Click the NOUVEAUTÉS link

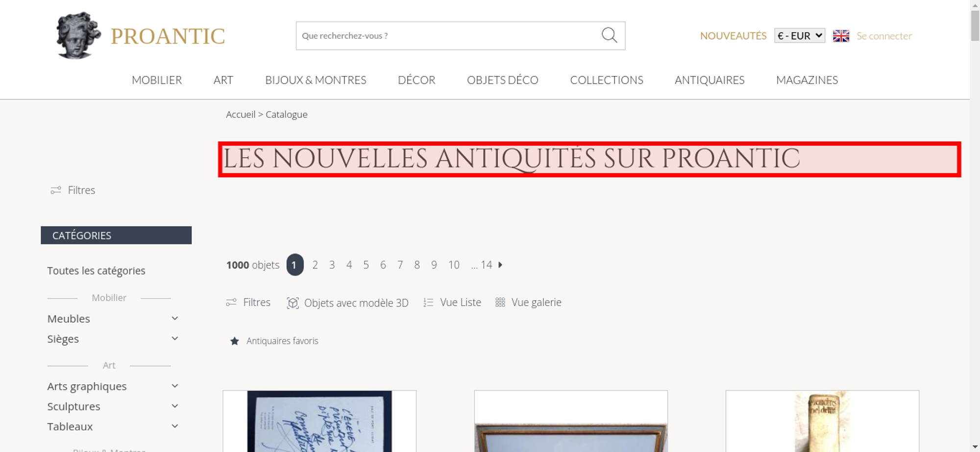733,36
